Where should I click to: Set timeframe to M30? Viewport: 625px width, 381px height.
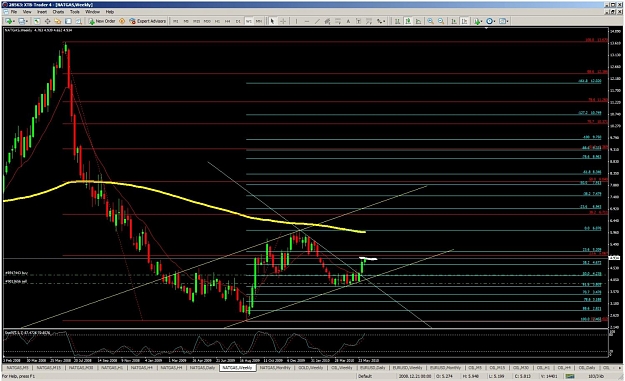[x=207, y=21]
